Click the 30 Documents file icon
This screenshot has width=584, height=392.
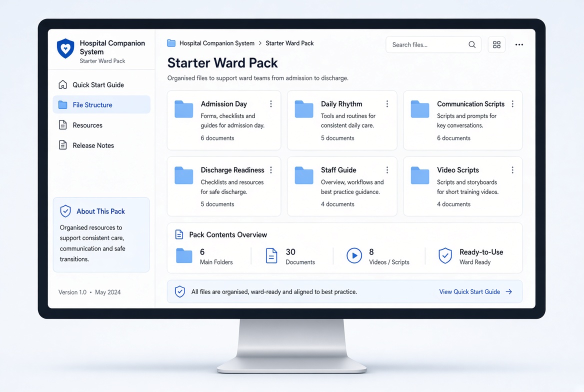(271, 256)
